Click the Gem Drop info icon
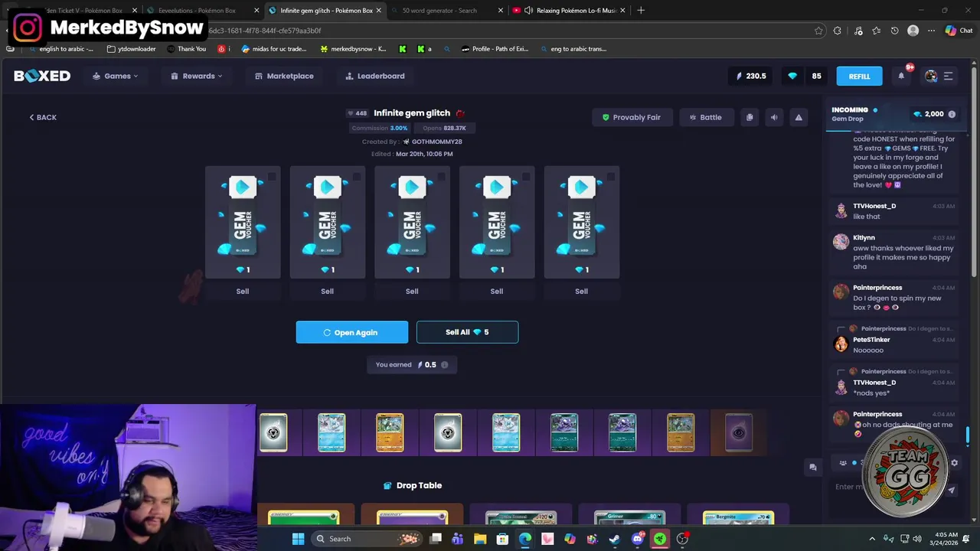Screen dimensions: 980x551 tap(952, 114)
